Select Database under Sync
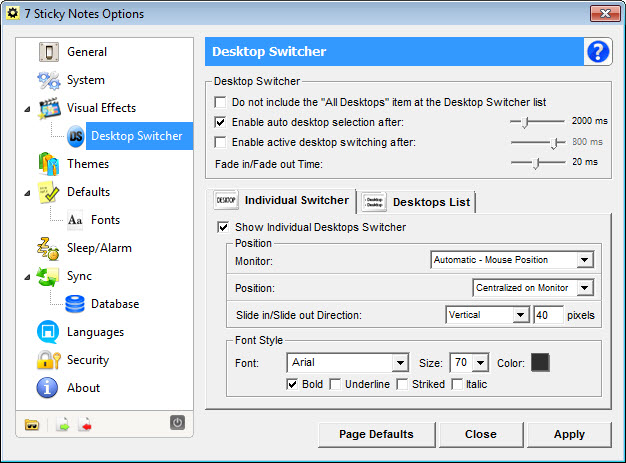This screenshot has height=463, width=626. 115,304
